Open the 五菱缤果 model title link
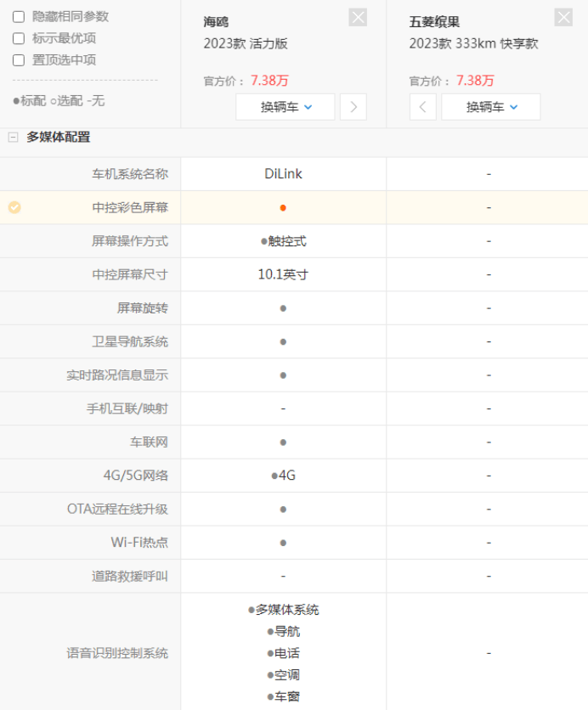Viewport: 588px width, 710px height. 434,22
